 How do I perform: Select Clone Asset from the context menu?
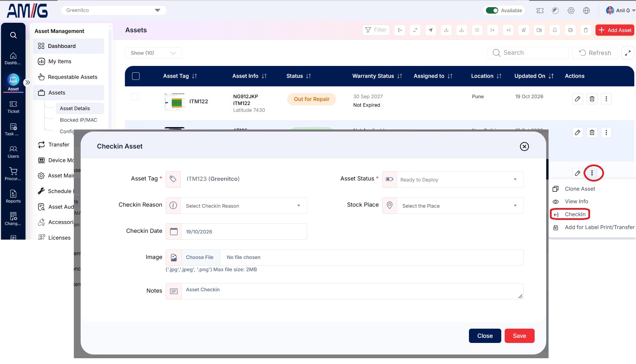(580, 189)
